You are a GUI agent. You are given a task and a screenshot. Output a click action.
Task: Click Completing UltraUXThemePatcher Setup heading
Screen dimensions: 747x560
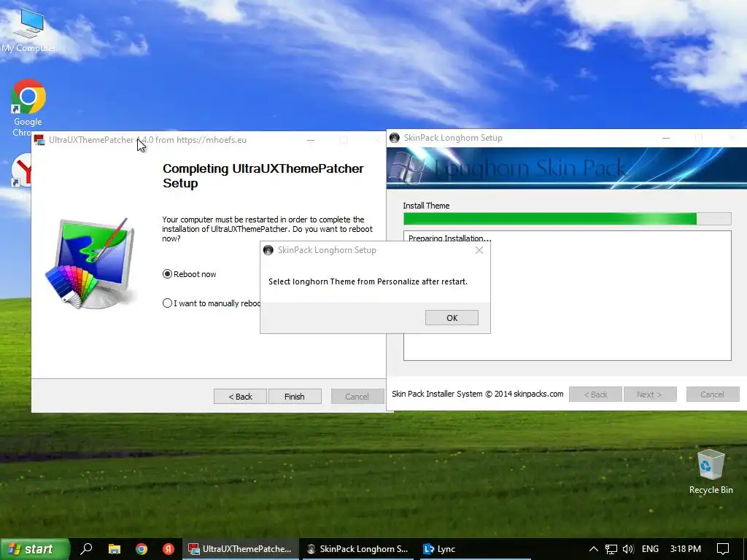tap(263, 176)
